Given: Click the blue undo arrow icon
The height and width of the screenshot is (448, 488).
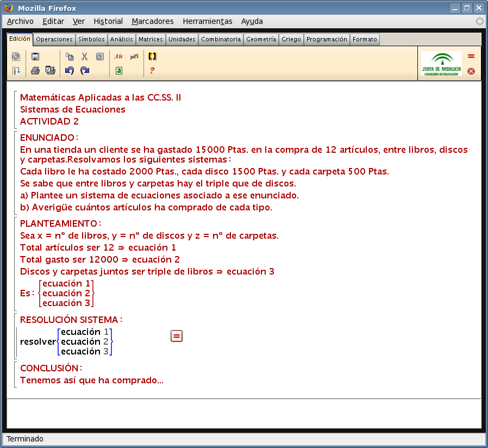Looking at the screenshot, I should (x=70, y=71).
